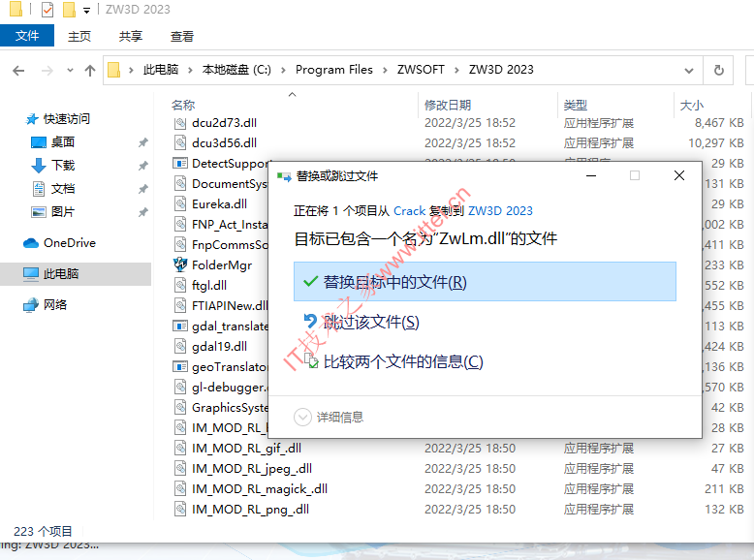Switch to the 查看 ribbon tab

tap(182, 36)
